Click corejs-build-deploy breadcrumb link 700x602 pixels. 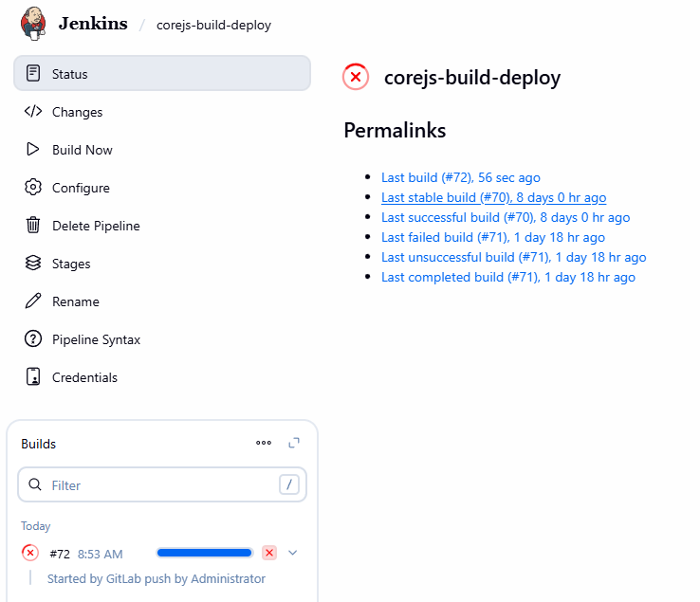click(213, 25)
